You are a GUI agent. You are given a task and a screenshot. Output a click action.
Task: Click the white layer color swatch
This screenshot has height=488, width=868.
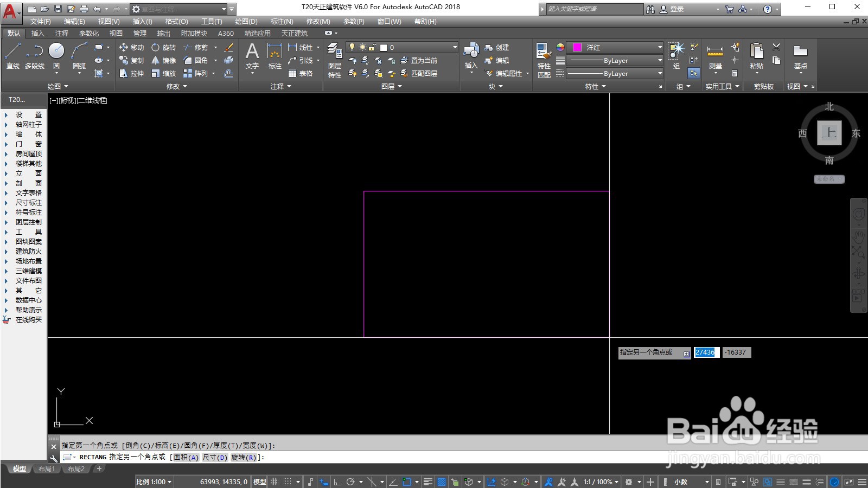click(384, 48)
